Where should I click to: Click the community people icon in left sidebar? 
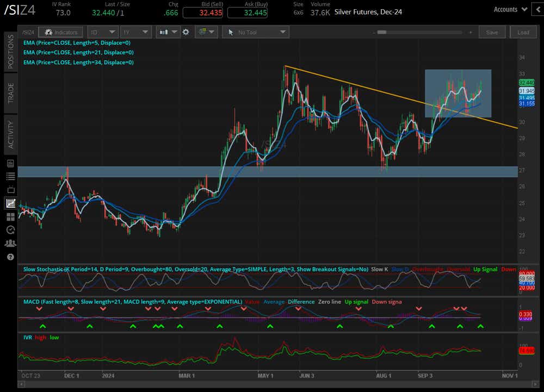point(10,242)
